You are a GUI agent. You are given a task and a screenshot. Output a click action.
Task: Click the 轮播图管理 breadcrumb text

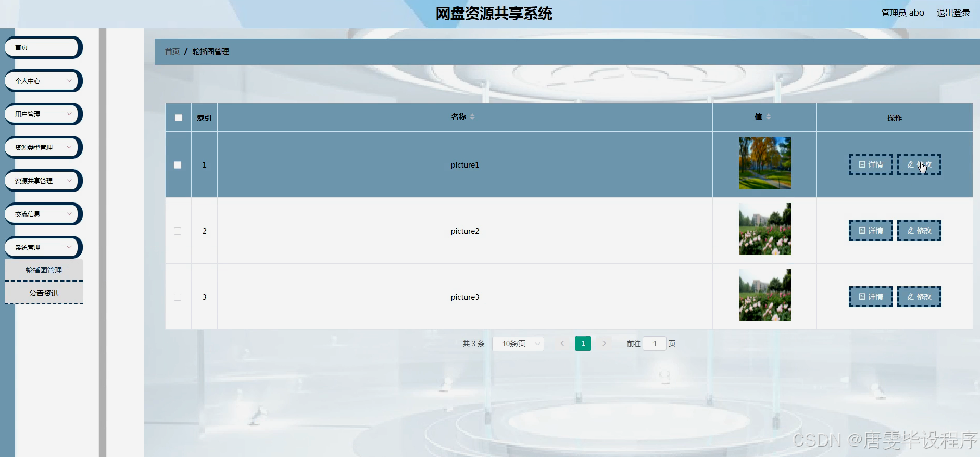[x=211, y=52]
